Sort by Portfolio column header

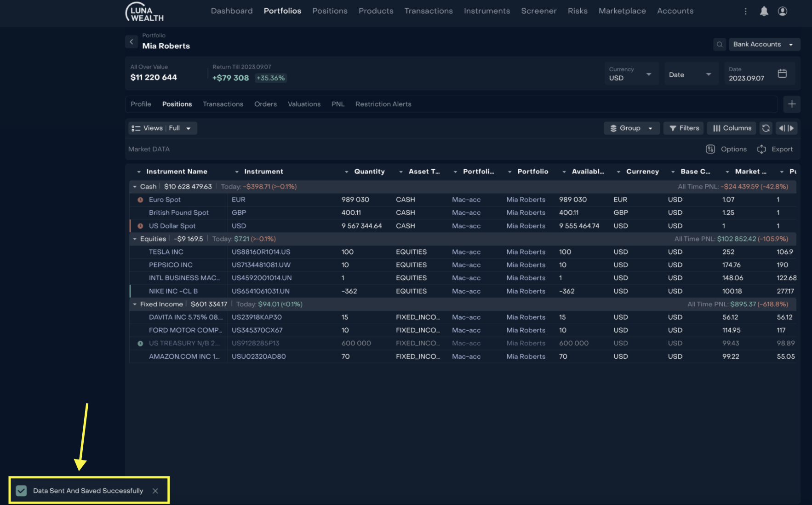pyautogui.click(x=532, y=172)
